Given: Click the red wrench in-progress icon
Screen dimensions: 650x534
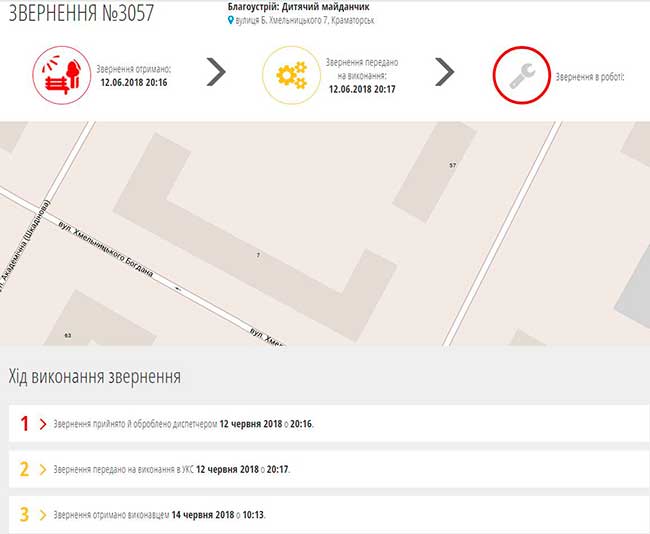Looking at the screenshot, I should tap(521, 75).
